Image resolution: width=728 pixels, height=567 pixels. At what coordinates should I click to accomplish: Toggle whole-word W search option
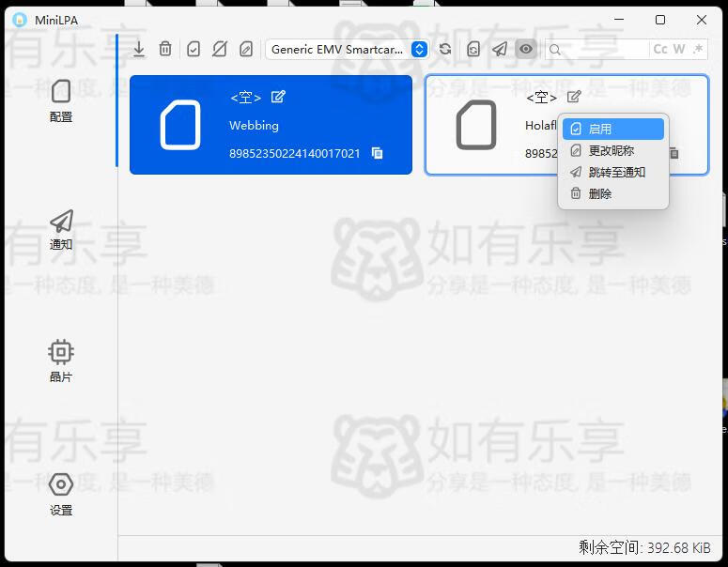click(x=679, y=49)
